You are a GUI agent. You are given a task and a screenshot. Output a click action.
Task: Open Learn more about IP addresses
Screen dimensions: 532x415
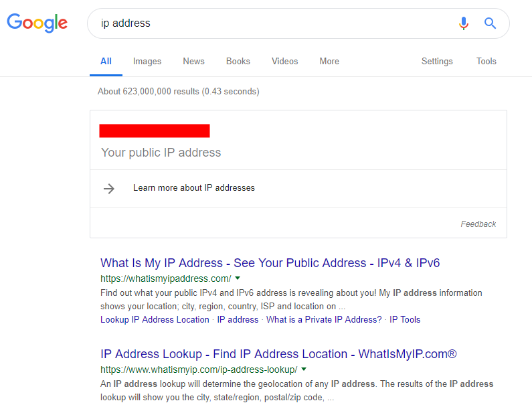194,188
